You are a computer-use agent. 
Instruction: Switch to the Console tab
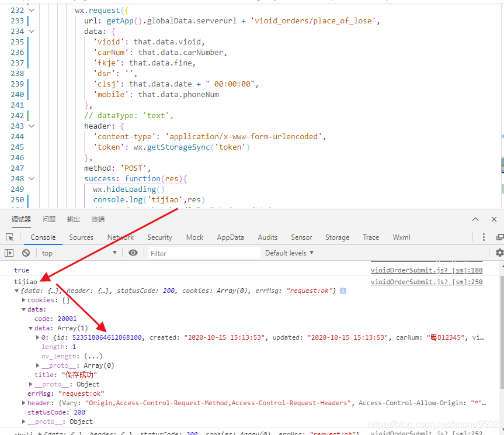pos(43,237)
